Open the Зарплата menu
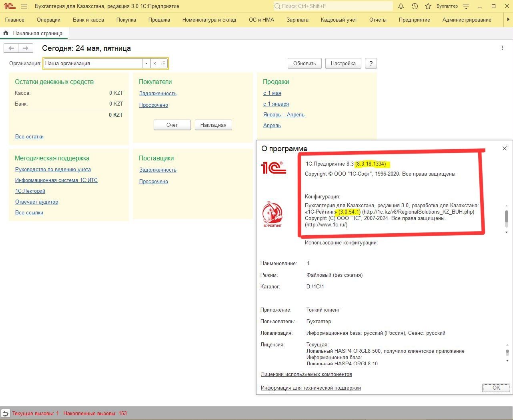This screenshot has width=513, height=420. [297, 20]
